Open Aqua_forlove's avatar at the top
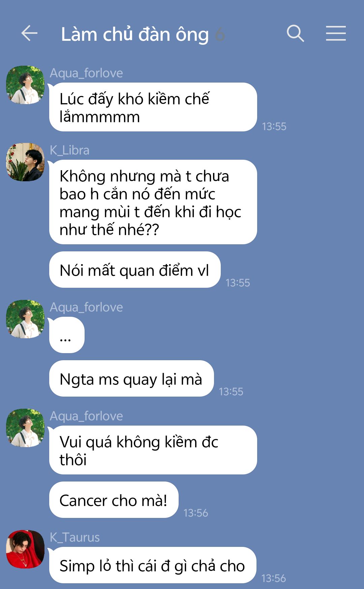 (x=25, y=85)
